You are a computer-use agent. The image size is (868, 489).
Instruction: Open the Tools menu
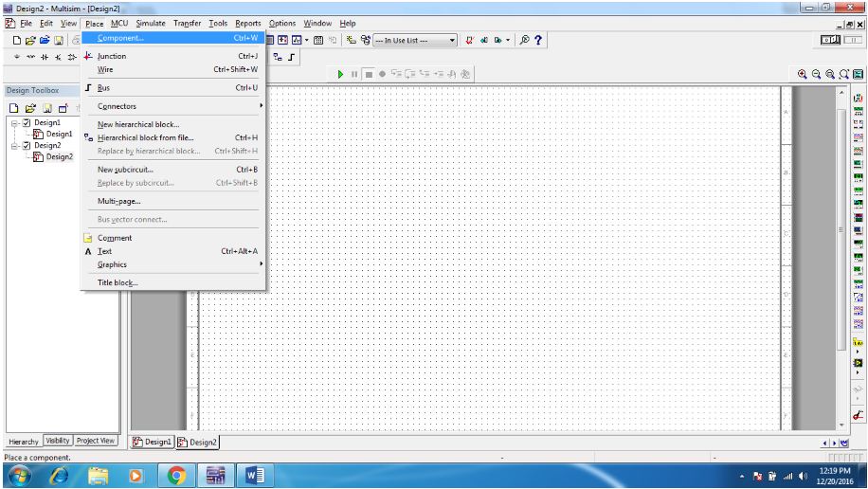tap(218, 24)
